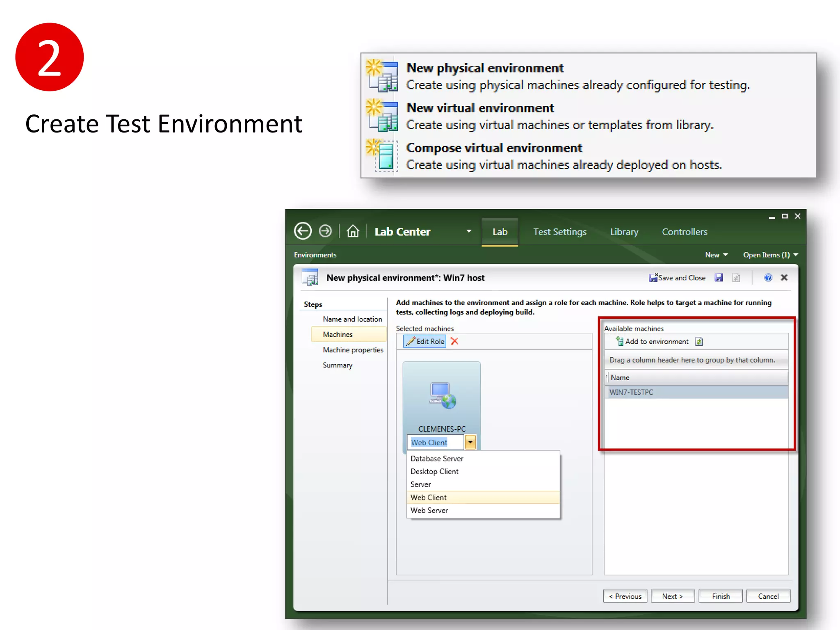Expand the Open Items (1) dropdown
Screen dimensions: 840x630
pos(770,255)
